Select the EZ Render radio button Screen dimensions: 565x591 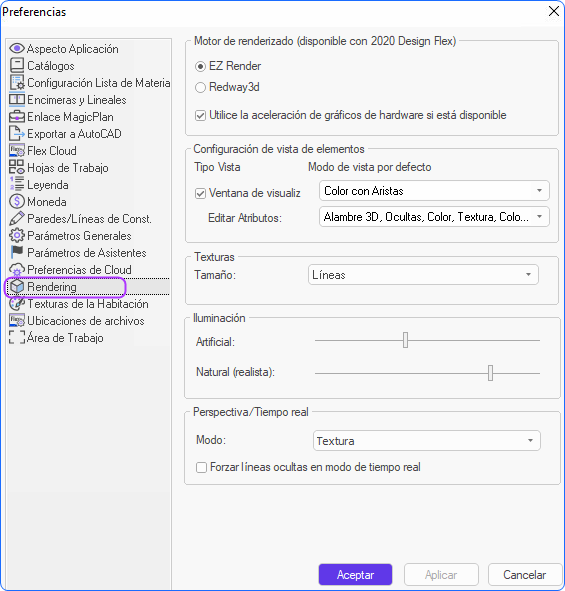pyautogui.click(x=200, y=67)
